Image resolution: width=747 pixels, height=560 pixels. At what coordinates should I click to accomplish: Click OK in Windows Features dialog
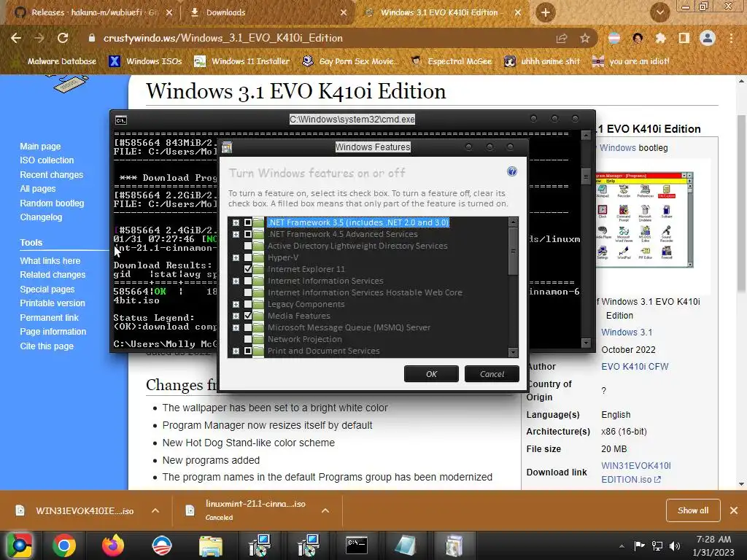pos(431,374)
